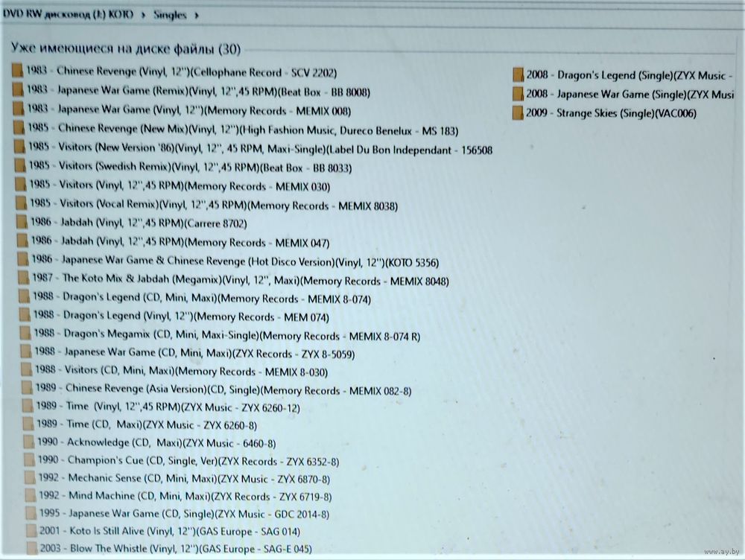Click folder icon of Time ZYX 6260-12 vinyl
Image resolution: width=745 pixels, height=560 pixels.
pos(28,406)
